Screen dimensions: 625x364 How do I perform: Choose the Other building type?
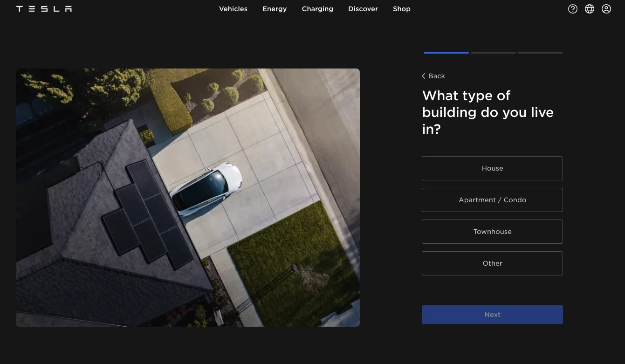(x=492, y=263)
